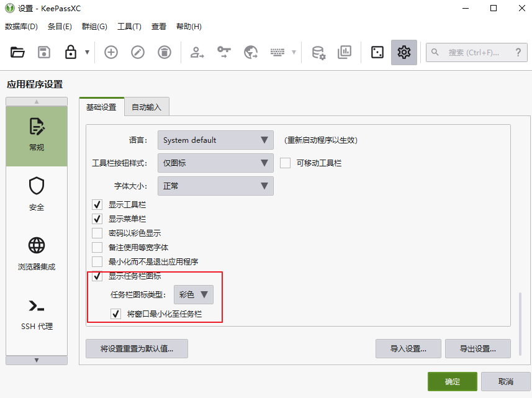Enable 可移动工具栏 checkbox

pyautogui.click(x=286, y=163)
